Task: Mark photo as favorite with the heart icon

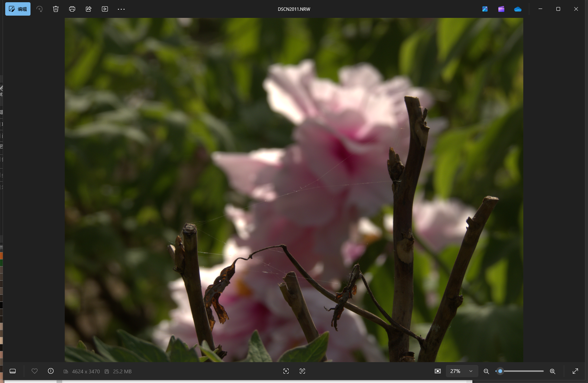Action: (x=35, y=371)
